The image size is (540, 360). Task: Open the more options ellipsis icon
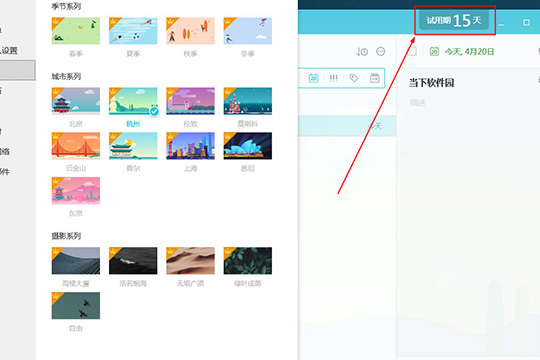click(381, 51)
